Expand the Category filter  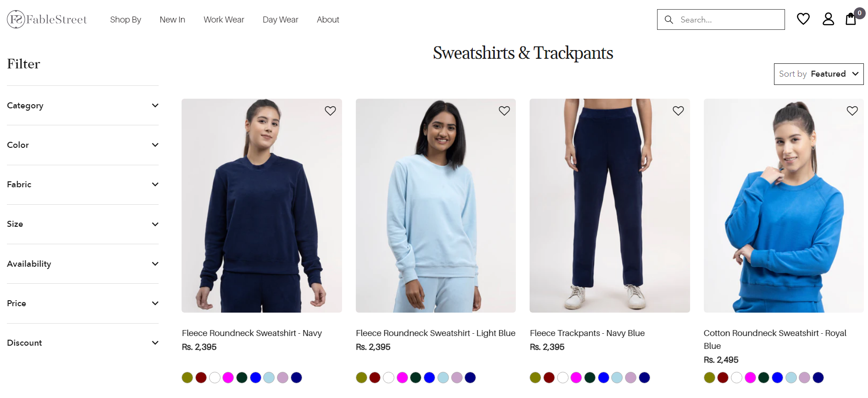coord(83,106)
